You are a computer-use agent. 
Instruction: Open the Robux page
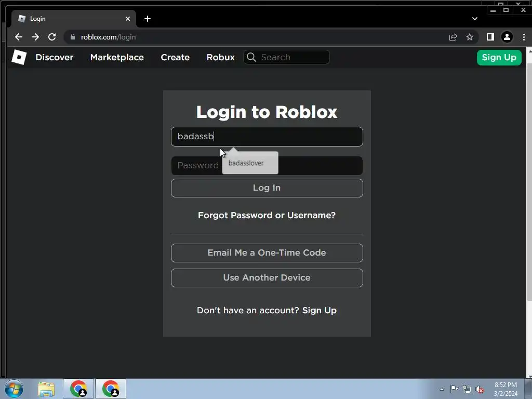(220, 57)
